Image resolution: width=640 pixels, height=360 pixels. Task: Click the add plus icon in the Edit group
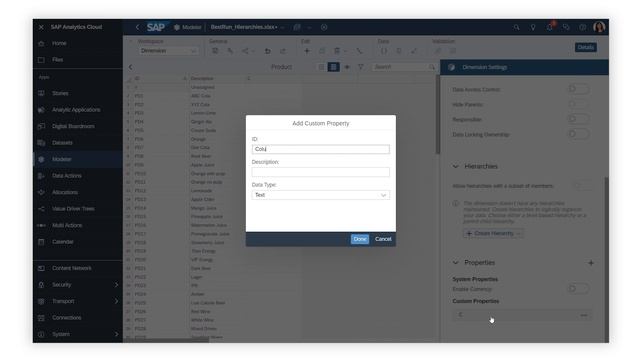click(307, 51)
